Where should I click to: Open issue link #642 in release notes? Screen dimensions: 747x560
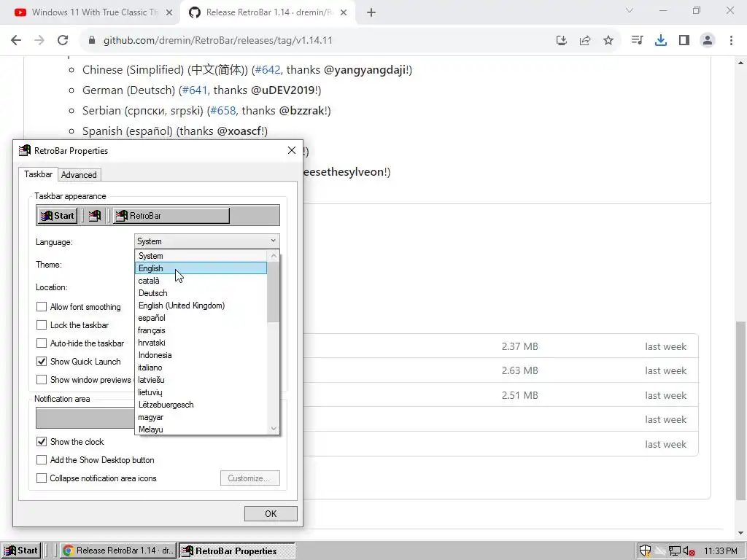tap(267, 69)
